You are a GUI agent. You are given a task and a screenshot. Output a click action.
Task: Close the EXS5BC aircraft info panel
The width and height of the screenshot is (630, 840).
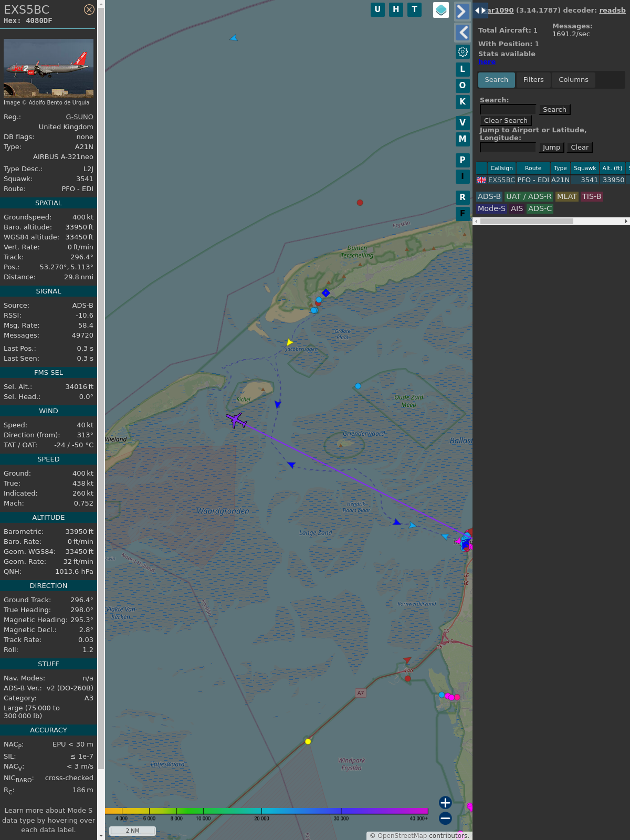click(89, 9)
